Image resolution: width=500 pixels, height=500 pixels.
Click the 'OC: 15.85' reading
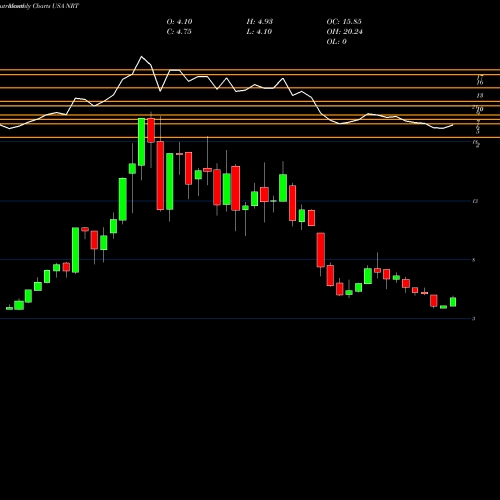[x=344, y=22]
